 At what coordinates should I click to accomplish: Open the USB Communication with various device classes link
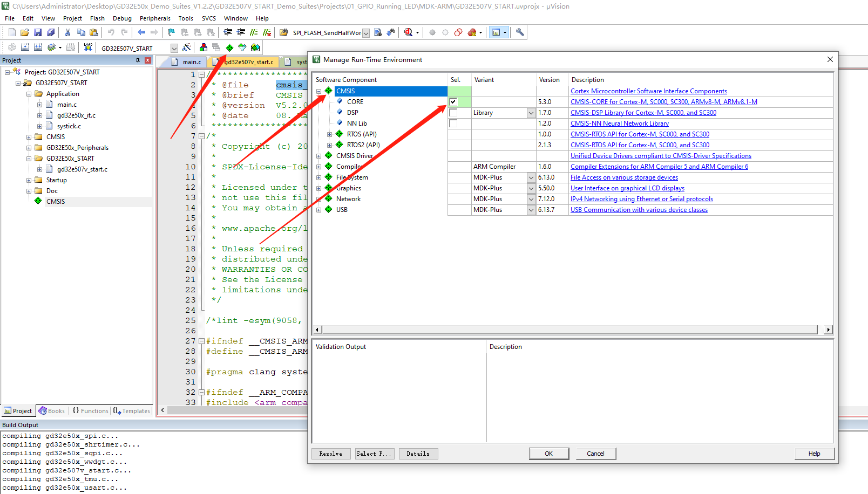(x=639, y=210)
